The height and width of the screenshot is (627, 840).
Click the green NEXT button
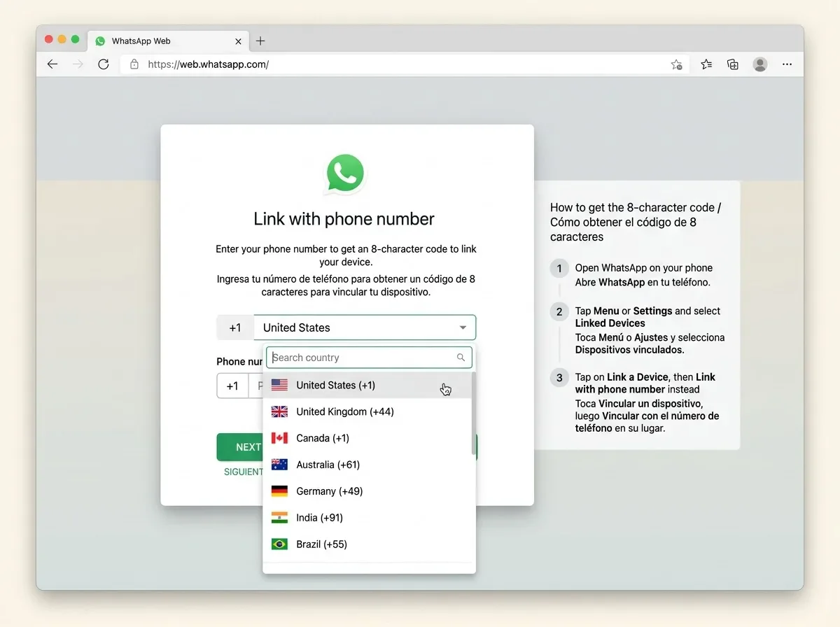pyautogui.click(x=239, y=447)
